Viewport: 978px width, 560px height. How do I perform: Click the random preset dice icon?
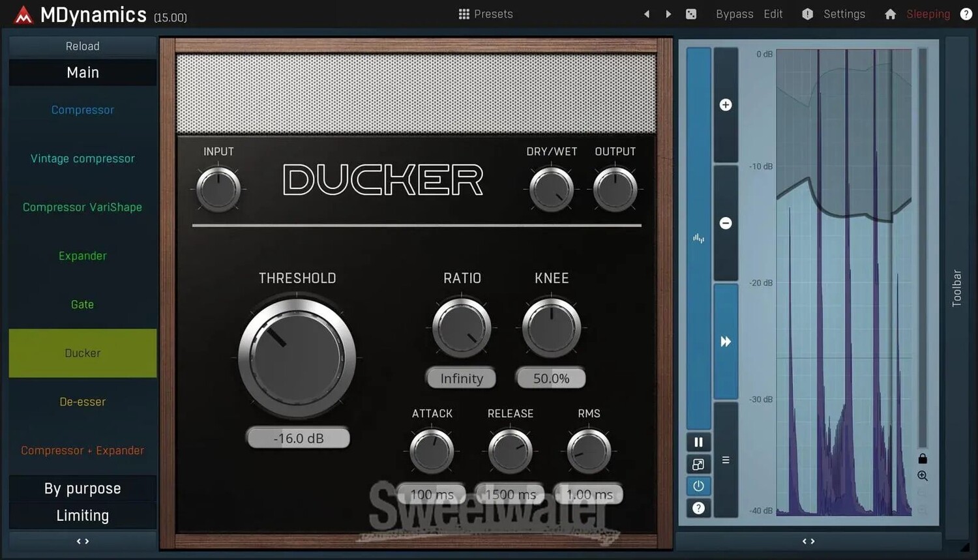[x=691, y=14]
